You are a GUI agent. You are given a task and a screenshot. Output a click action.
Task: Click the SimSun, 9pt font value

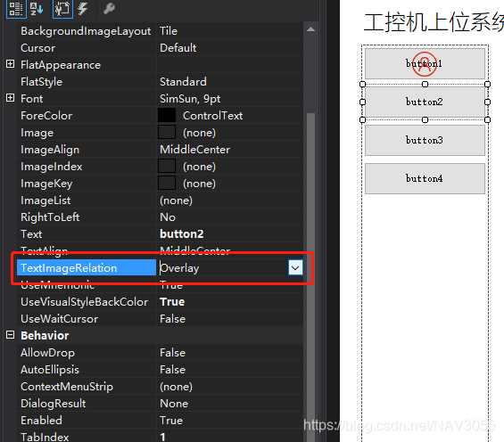190,99
